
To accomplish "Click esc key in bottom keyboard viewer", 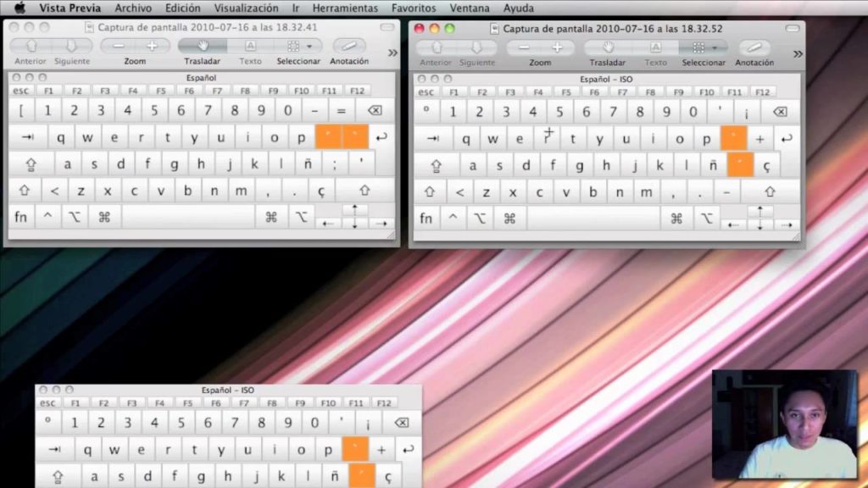I will pyautogui.click(x=47, y=402).
